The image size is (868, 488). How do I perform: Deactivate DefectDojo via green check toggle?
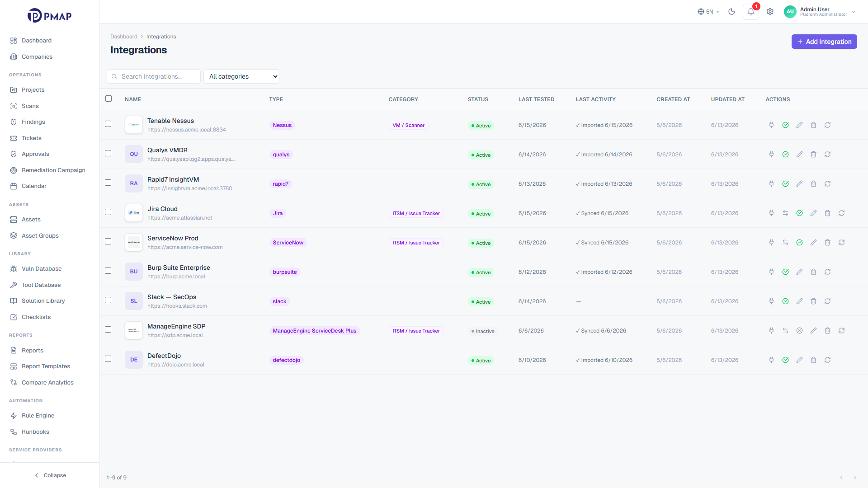785,360
